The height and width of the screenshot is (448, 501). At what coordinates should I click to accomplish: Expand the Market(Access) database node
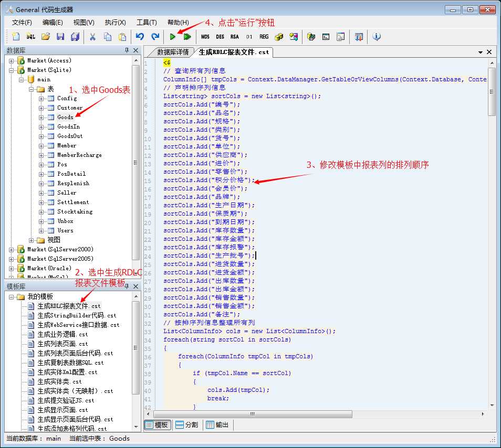click(12, 61)
